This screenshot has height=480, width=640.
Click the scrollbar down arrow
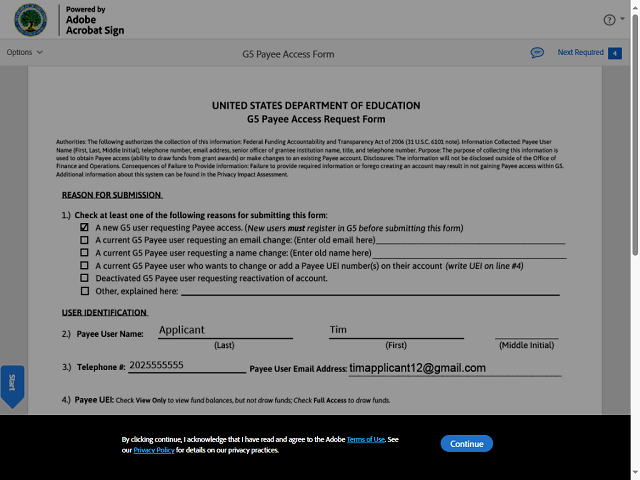[635, 473]
